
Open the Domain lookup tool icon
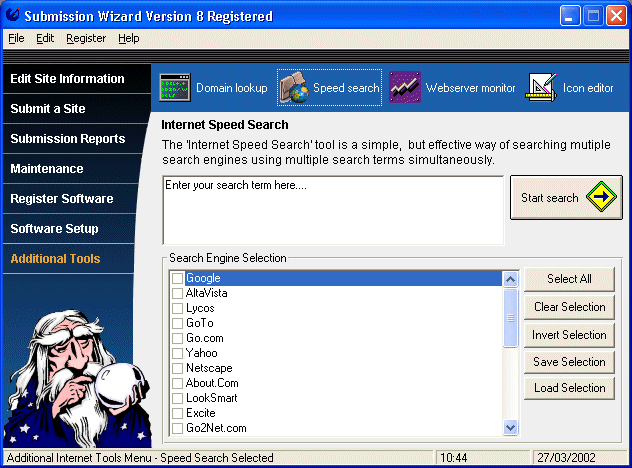pos(175,87)
